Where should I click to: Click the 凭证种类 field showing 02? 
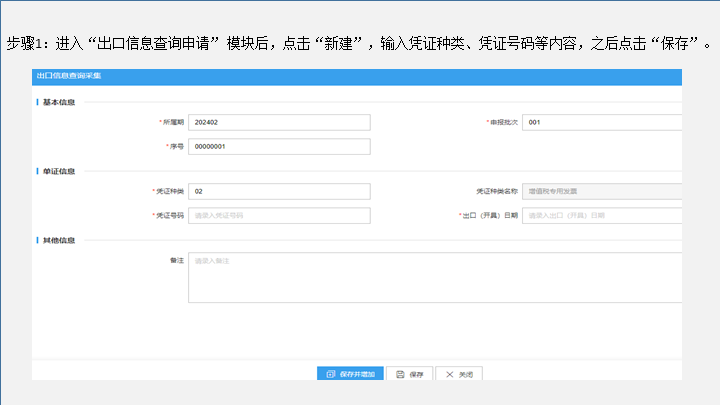coord(279,191)
